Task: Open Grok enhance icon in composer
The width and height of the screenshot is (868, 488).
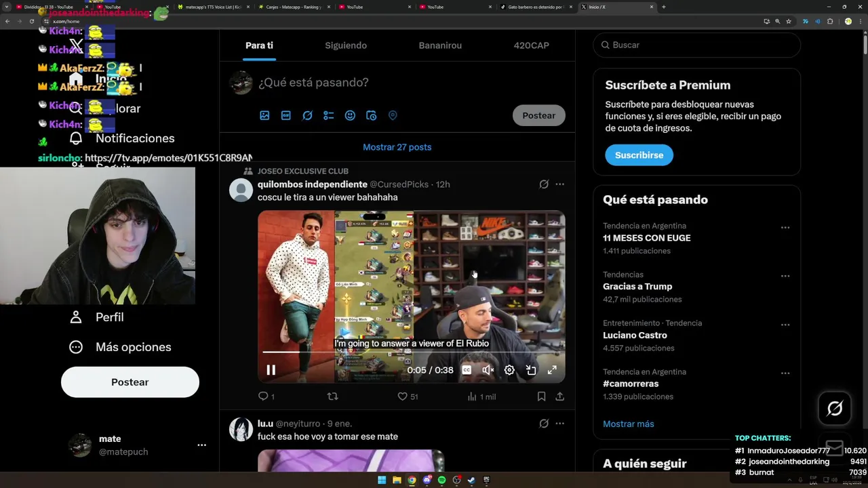Action: tap(307, 115)
